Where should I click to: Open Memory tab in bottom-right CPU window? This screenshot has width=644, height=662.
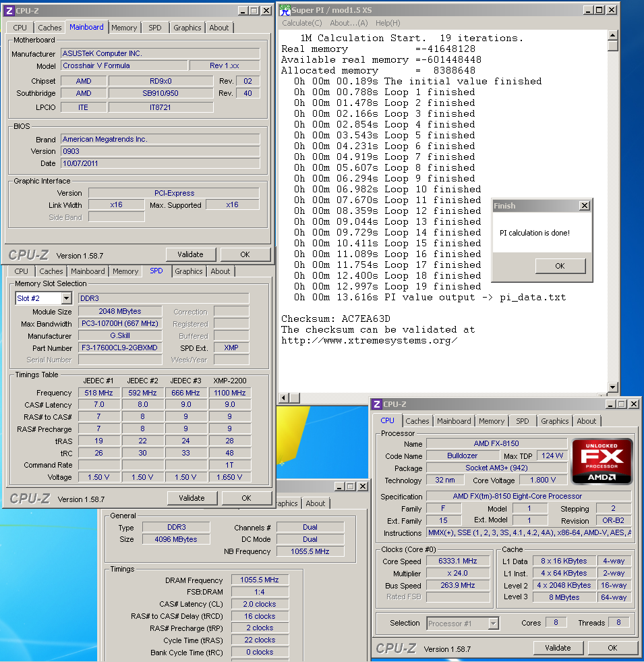491,421
